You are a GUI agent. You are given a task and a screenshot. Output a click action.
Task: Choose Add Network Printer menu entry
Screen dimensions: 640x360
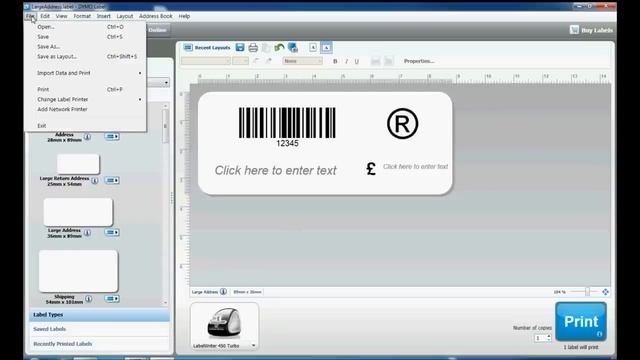pyautogui.click(x=85, y=109)
